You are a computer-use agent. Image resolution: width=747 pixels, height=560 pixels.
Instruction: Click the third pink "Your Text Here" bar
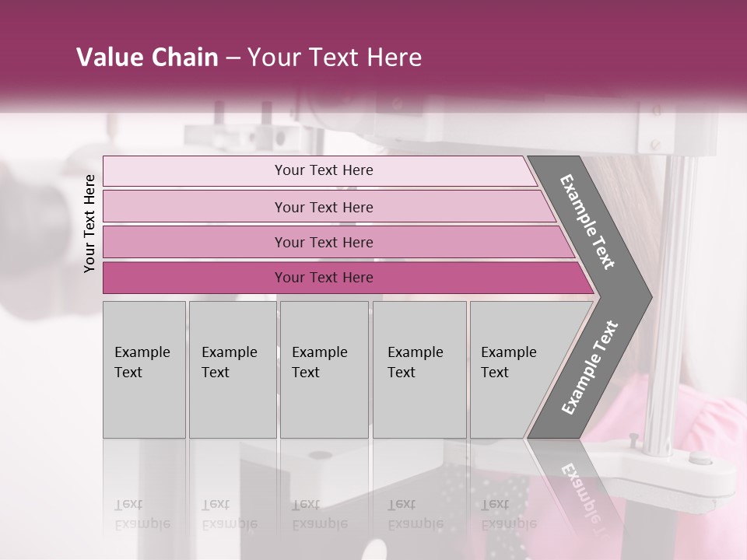(324, 243)
